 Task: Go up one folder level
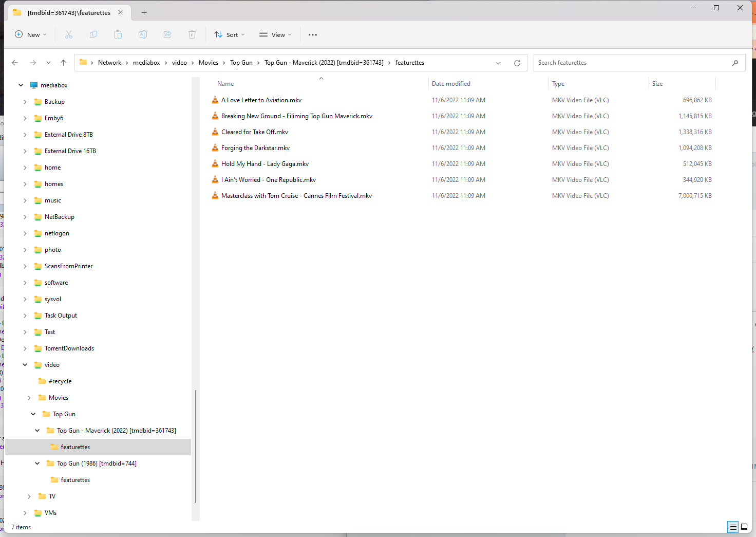pos(64,63)
